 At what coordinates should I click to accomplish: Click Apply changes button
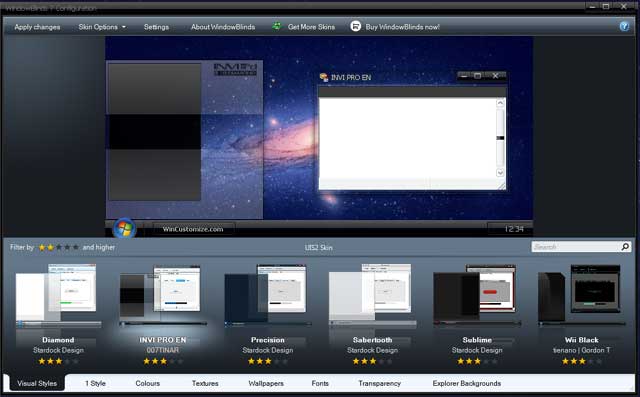click(x=37, y=27)
